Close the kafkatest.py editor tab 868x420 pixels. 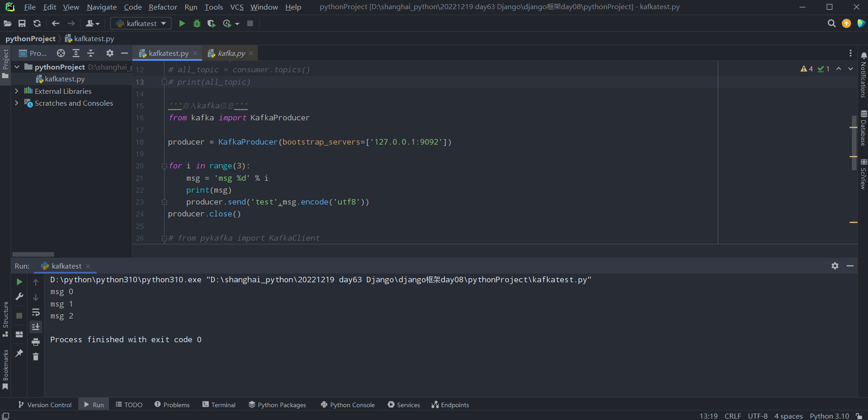click(195, 53)
